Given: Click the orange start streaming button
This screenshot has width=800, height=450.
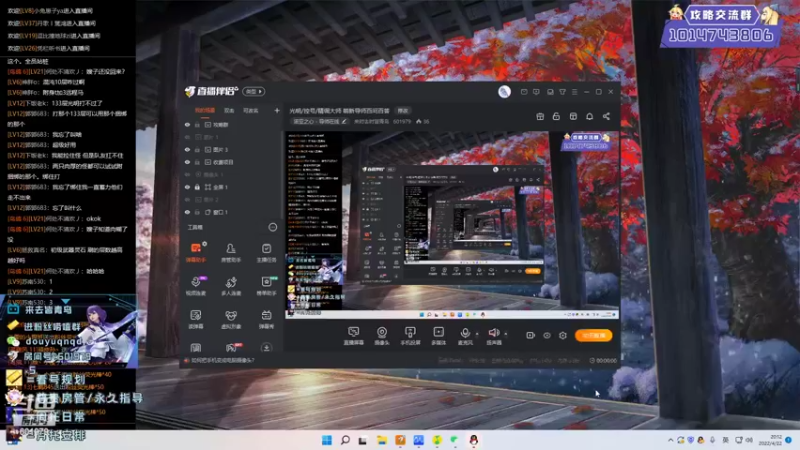Looking at the screenshot, I should pyautogui.click(x=593, y=335).
